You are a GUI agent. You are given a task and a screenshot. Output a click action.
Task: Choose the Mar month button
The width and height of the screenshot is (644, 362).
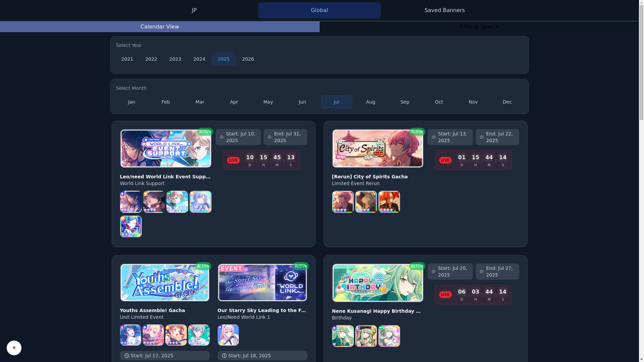click(x=200, y=102)
